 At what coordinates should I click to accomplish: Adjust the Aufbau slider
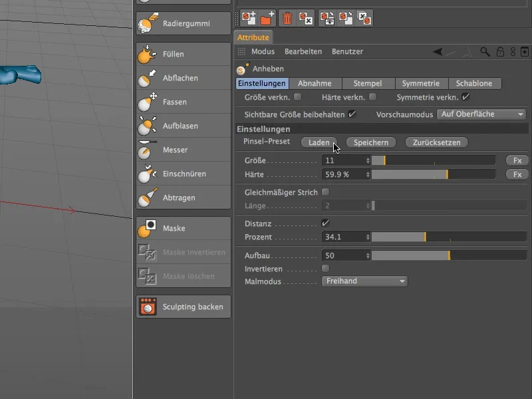450,255
